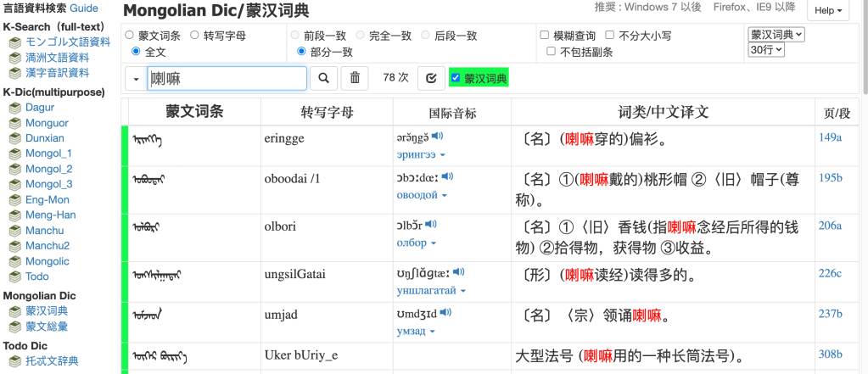Click the book icon beside Manchu
The width and height of the screenshot is (868, 374).
[15, 231]
